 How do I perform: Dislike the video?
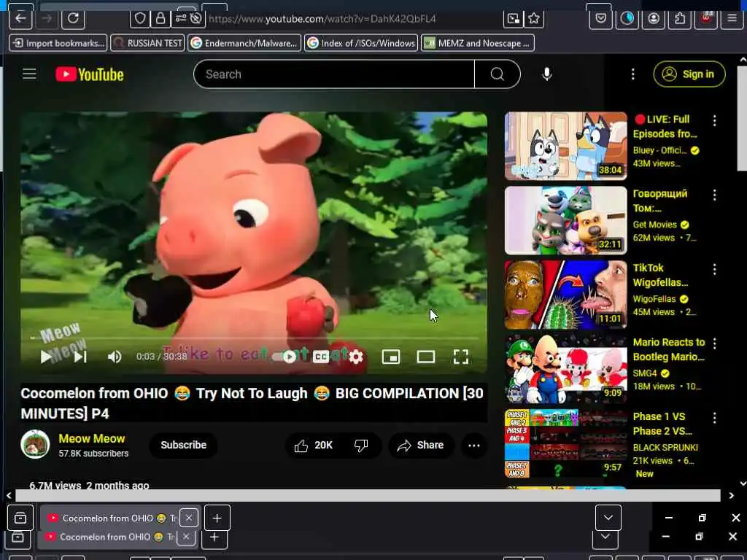click(362, 446)
